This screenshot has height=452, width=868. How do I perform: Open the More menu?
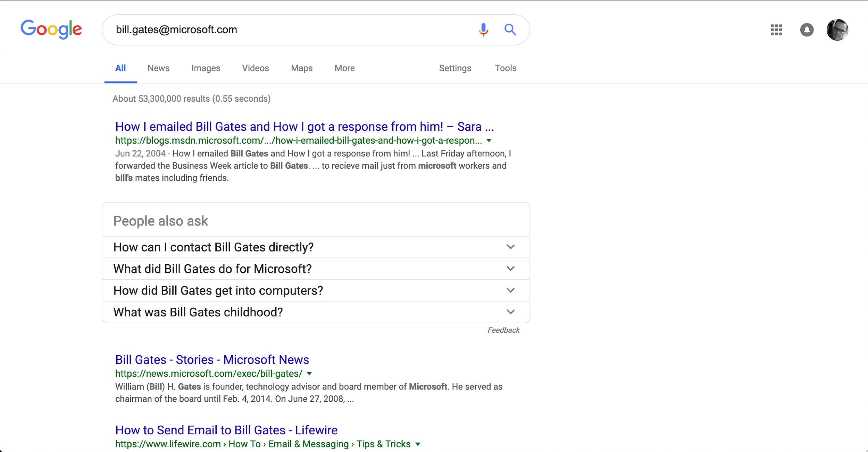coord(344,68)
